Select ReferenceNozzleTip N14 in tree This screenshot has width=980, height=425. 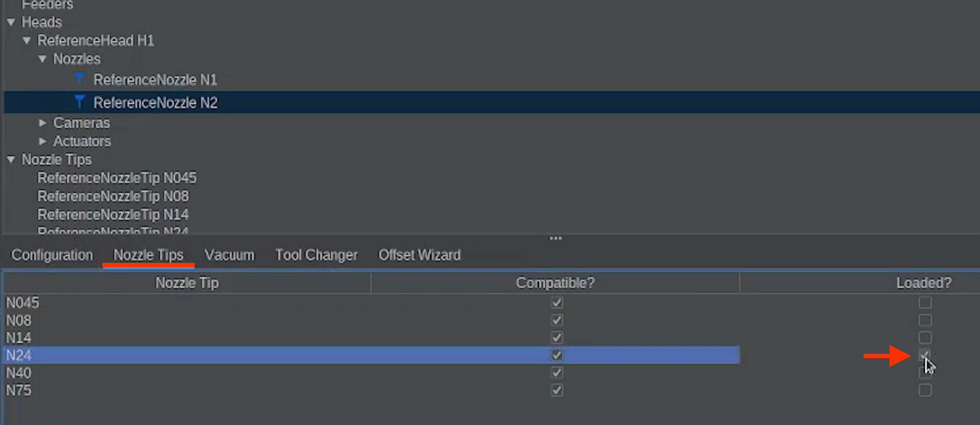click(x=113, y=215)
